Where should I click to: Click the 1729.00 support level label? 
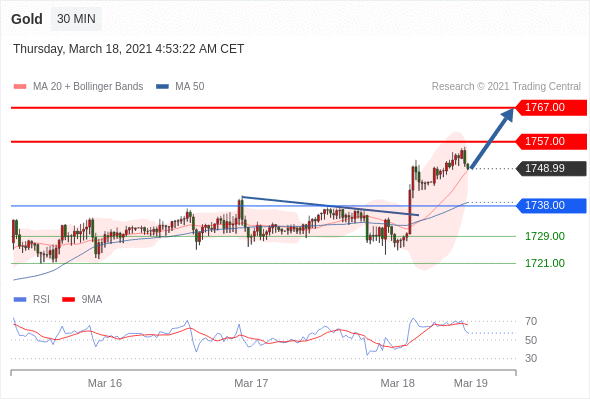pyautogui.click(x=545, y=236)
